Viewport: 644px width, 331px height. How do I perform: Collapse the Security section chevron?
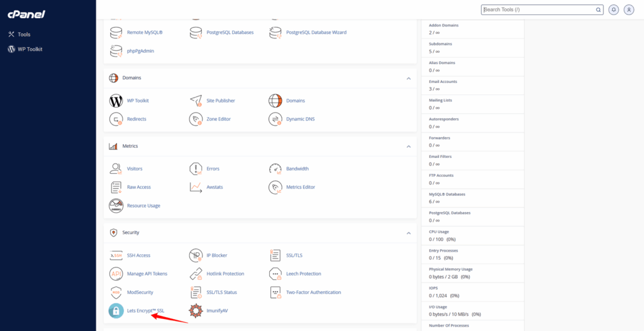click(x=408, y=233)
